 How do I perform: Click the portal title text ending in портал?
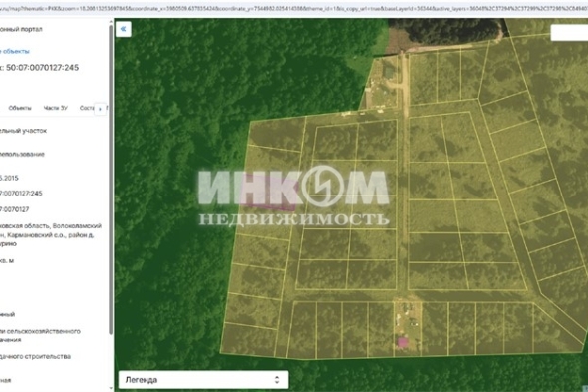tap(21, 29)
